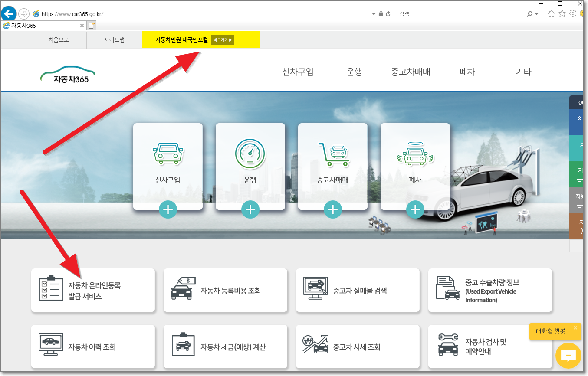
Task: Click the 사이트맵 link
Action: 114,40
